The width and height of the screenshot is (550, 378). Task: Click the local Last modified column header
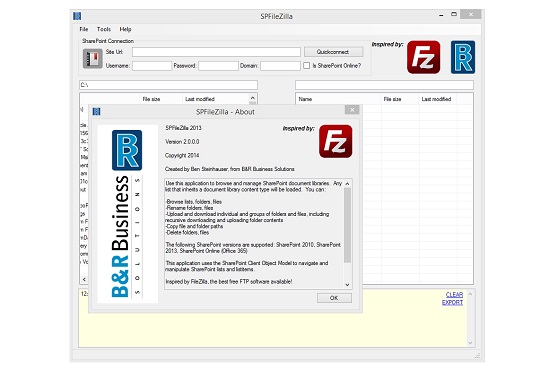click(216, 99)
